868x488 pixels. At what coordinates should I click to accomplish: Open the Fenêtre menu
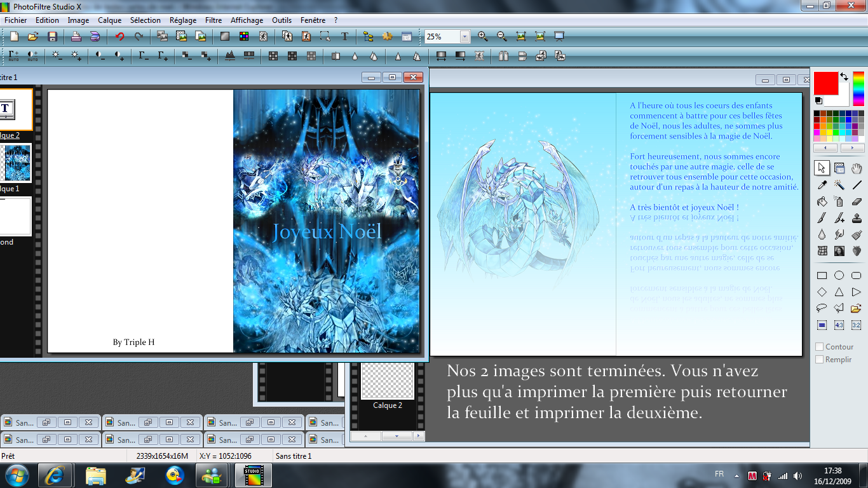coord(313,20)
